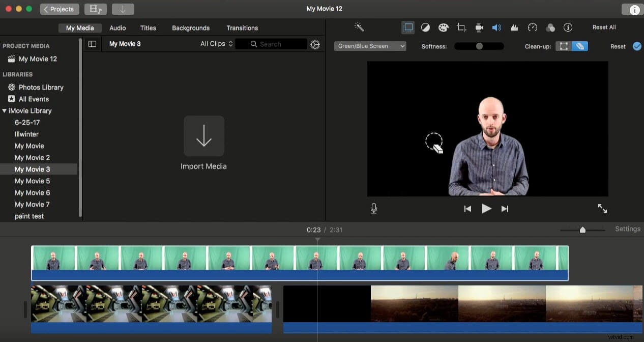Toggle the browser sidebar panel view

point(92,44)
